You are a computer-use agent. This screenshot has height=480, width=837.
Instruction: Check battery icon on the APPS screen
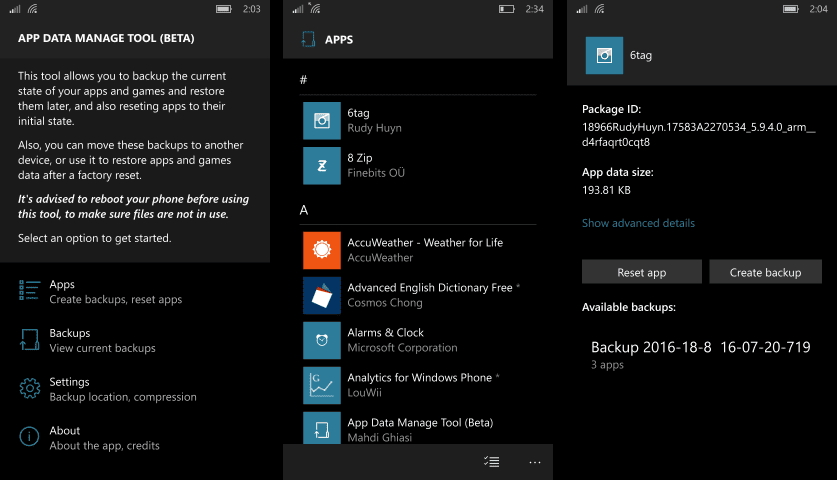[507, 9]
